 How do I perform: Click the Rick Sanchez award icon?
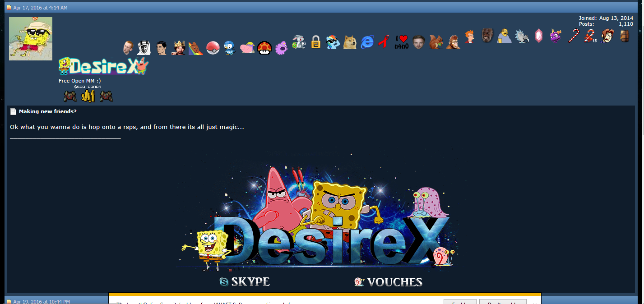click(x=521, y=36)
